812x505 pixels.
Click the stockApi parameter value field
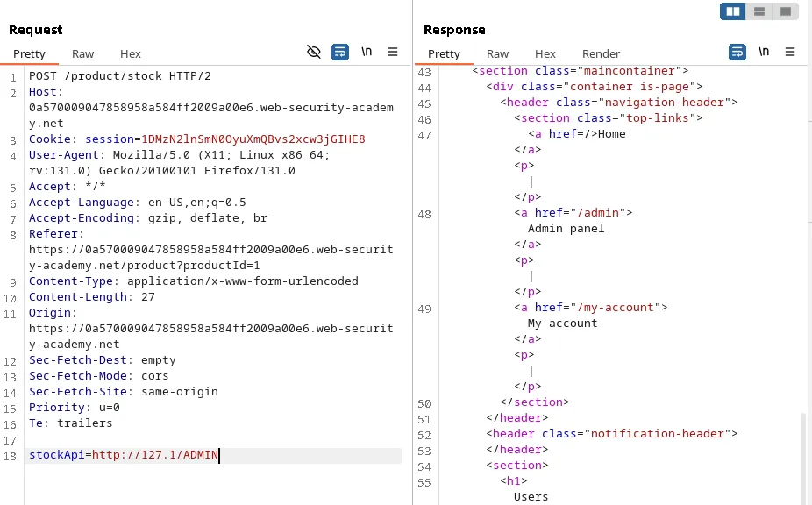tap(155, 455)
